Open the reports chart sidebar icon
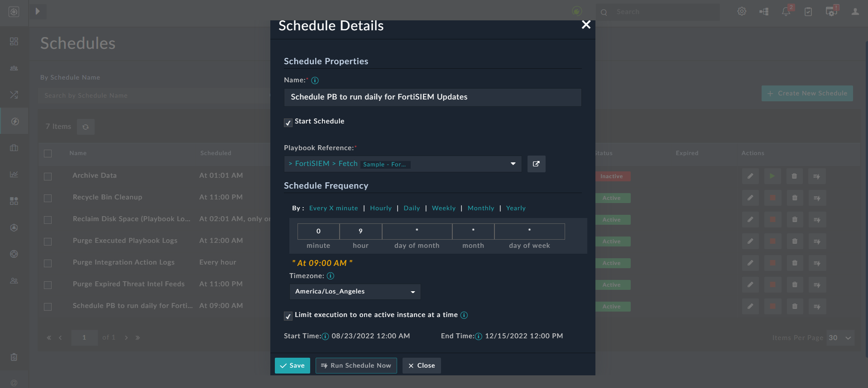 [x=14, y=174]
